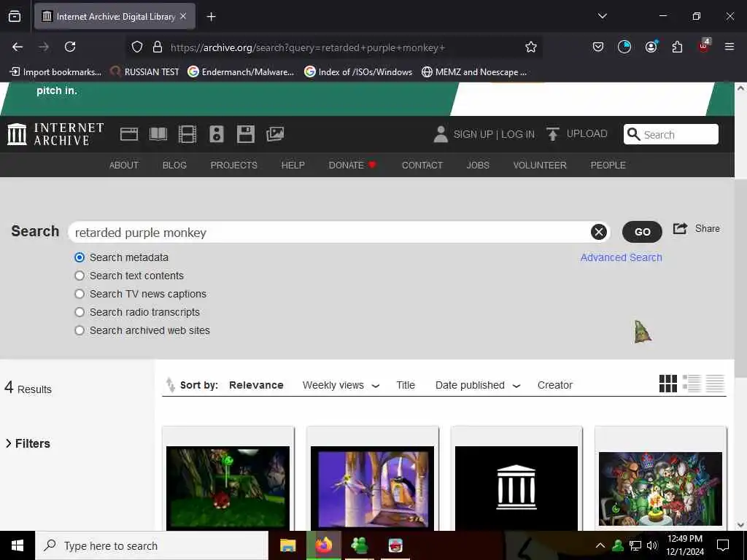The image size is (747, 560).
Task: Open the Firefox account icon
Action: (651, 47)
